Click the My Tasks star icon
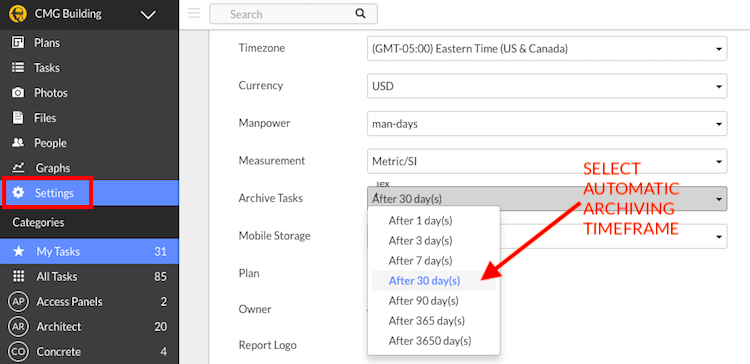Screen dimensions: 750x364 coord(18,252)
